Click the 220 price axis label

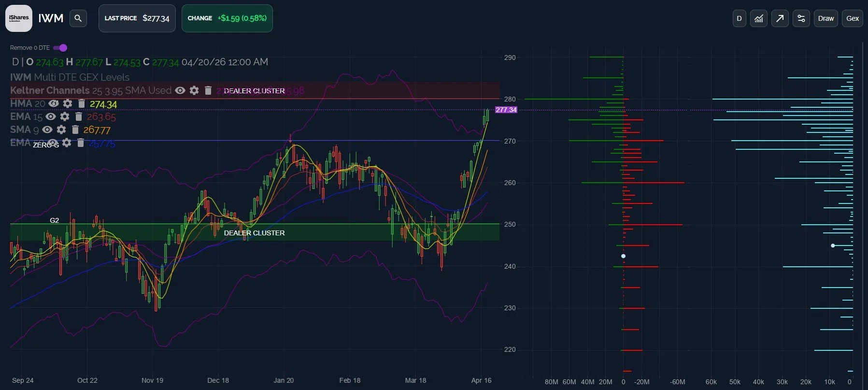pyautogui.click(x=510, y=349)
